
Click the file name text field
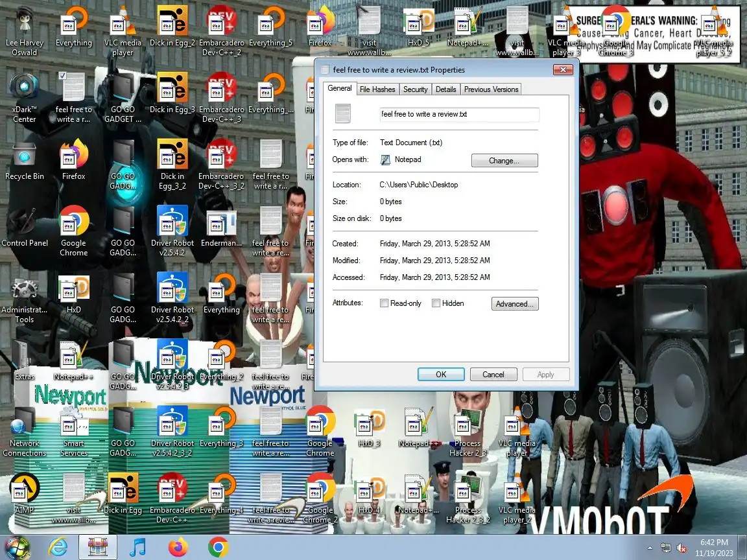pyautogui.click(x=459, y=114)
